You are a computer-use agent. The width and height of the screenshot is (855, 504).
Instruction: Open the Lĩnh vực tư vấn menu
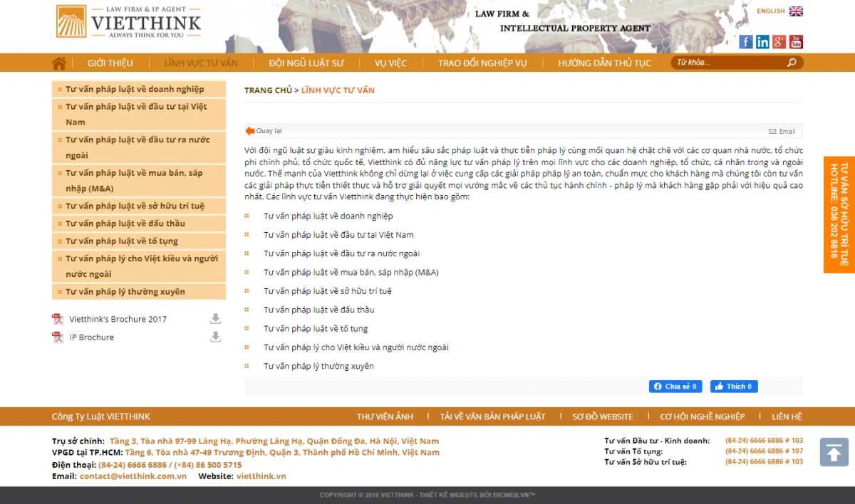201,63
